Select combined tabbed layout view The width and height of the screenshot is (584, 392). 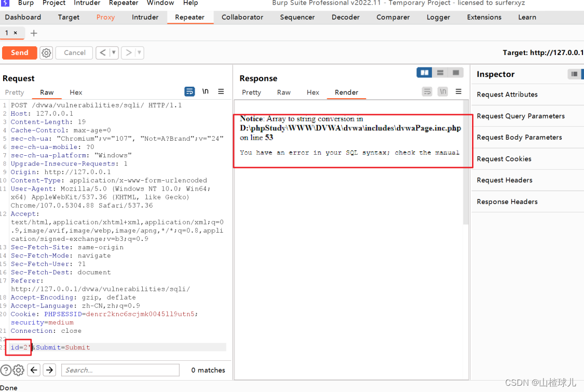coord(455,73)
